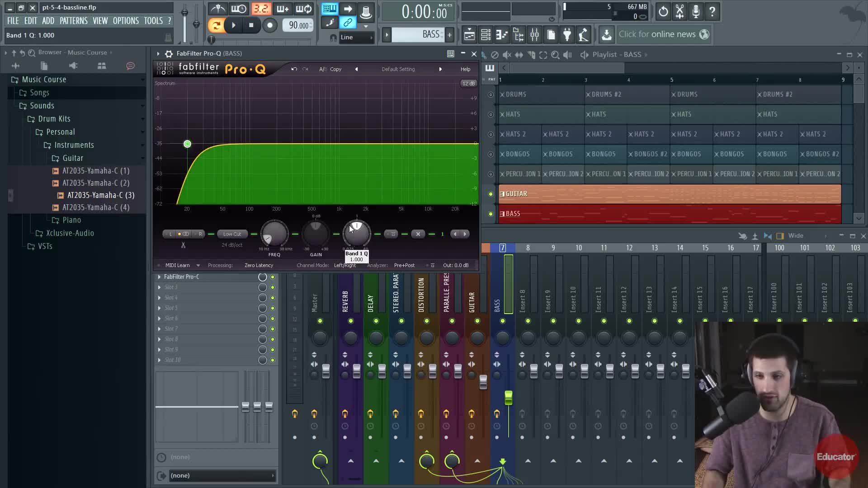Viewport: 868px width, 488px height.
Task: Open FabFilter Pro-Q plugin options gear
Action: (169, 54)
